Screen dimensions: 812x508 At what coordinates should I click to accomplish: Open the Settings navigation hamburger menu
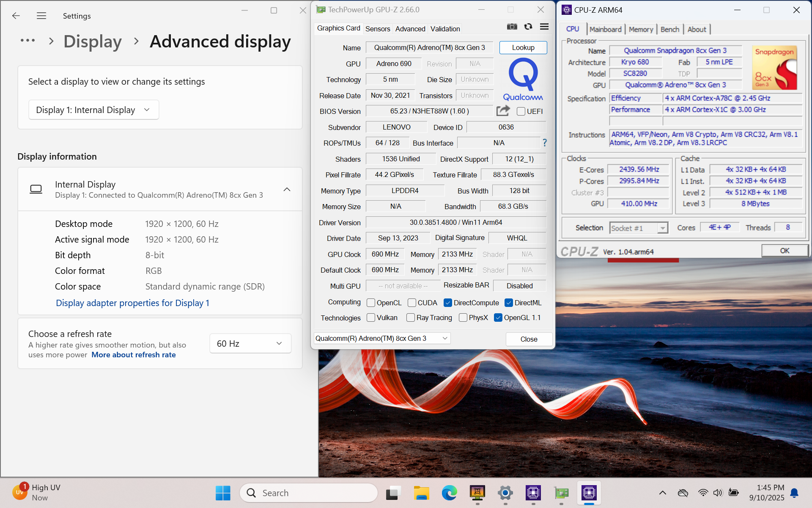pos(41,16)
